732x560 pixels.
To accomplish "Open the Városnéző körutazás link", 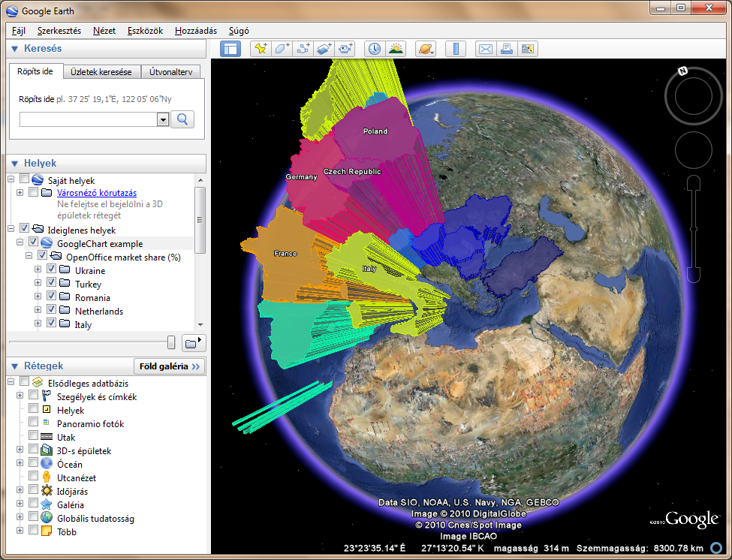I will pos(97,193).
